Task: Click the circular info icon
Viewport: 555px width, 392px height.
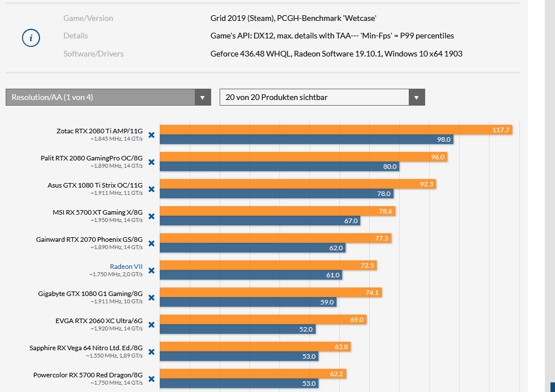Action: 31,38
